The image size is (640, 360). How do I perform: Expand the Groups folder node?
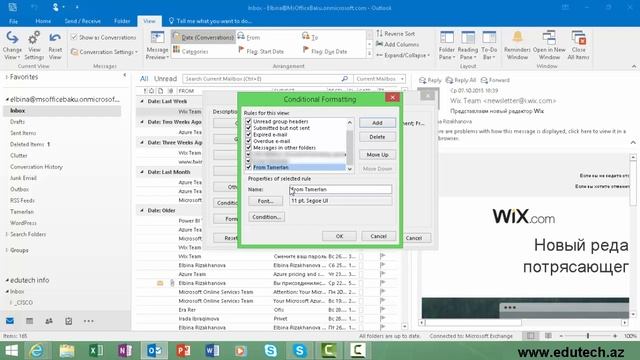pos(7,250)
